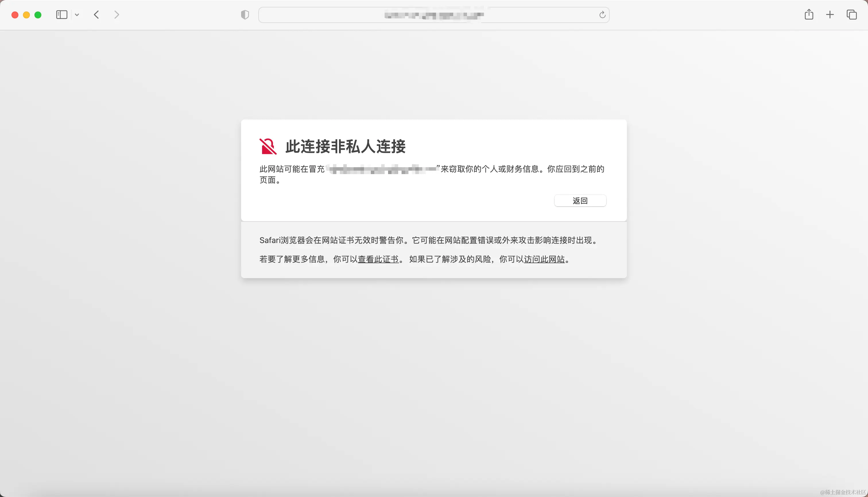Screen dimensions: 868x497
Task: Open the 查看此证书 link
Action: [378, 259]
